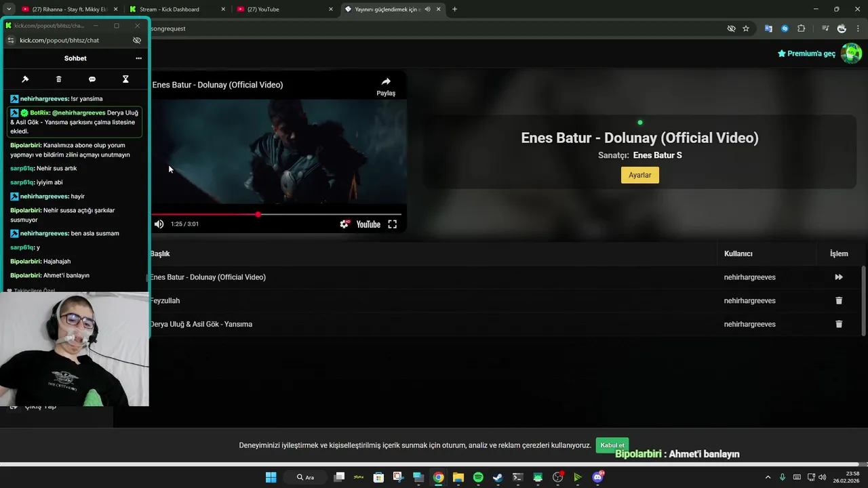
Task: Open Steam from the taskbar
Action: click(498, 477)
